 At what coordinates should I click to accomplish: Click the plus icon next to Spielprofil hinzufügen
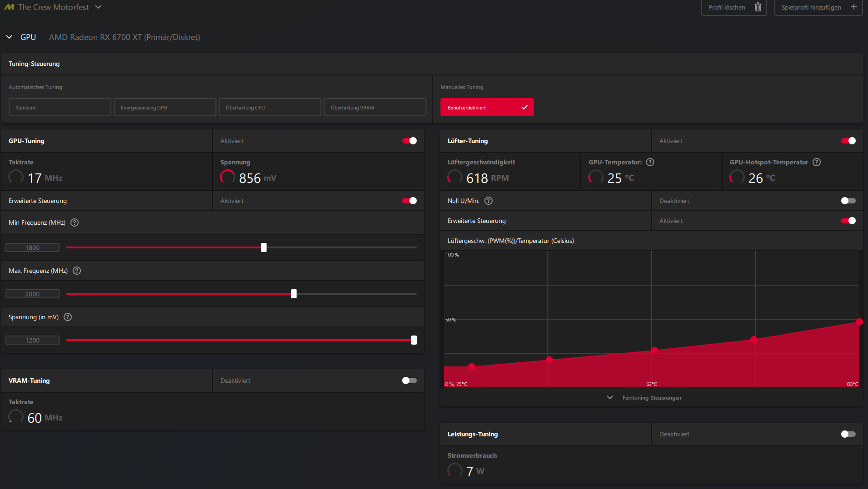tap(854, 7)
